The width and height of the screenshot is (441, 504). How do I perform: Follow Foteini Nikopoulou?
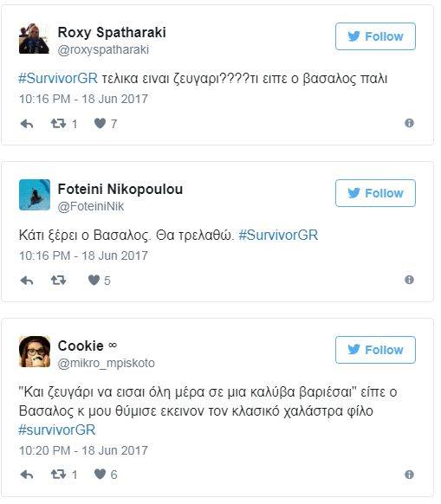[375, 193]
